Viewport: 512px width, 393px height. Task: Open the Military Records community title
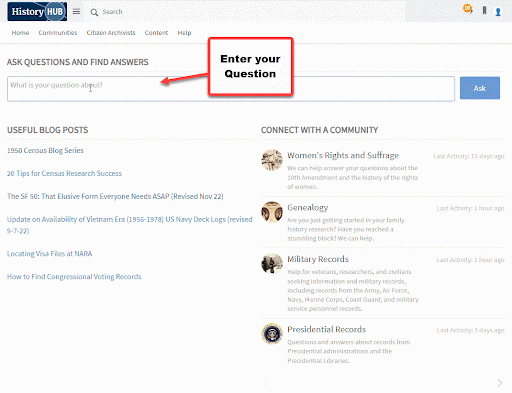[x=318, y=259]
